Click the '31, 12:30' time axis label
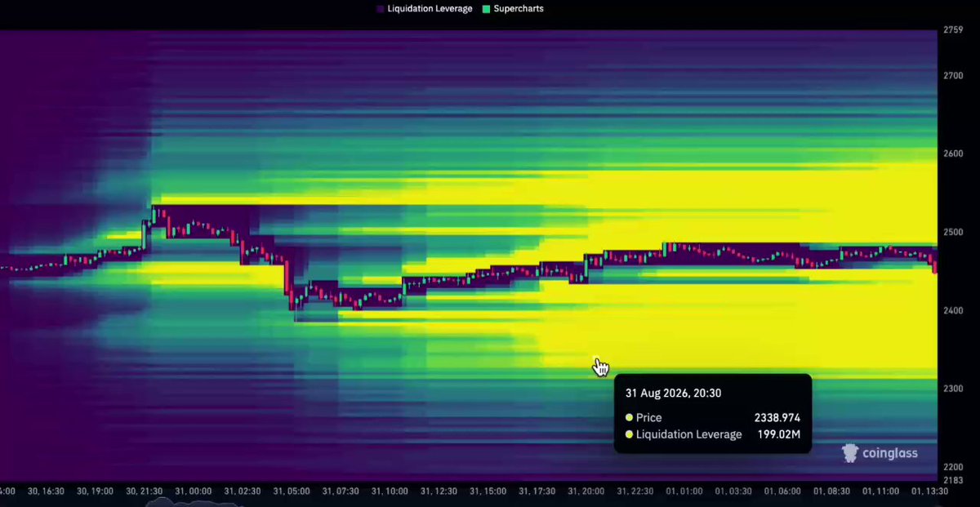The height and width of the screenshot is (507, 980). [x=438, y=491]
